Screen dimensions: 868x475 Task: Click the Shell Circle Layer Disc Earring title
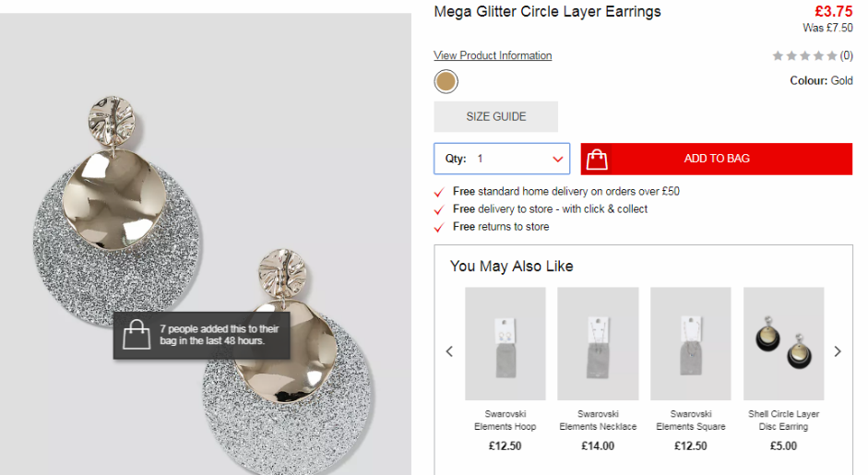[784, 421]
